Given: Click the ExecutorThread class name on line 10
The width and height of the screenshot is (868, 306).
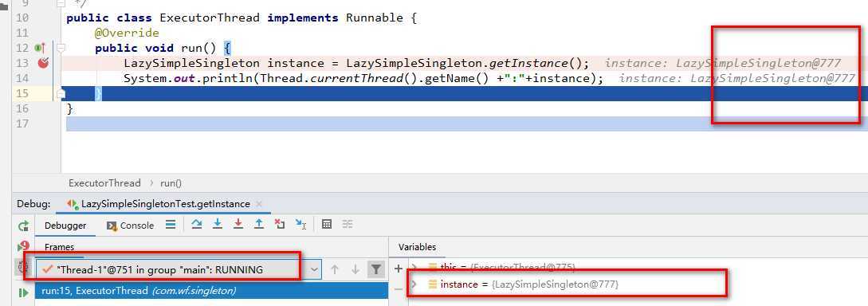Looking at the screenshot, I should [210, 18].
